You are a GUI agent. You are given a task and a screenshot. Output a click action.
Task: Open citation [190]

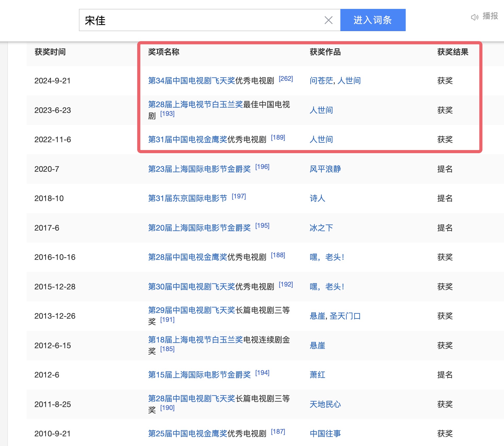pyautogui.click(x=167, y=408)
